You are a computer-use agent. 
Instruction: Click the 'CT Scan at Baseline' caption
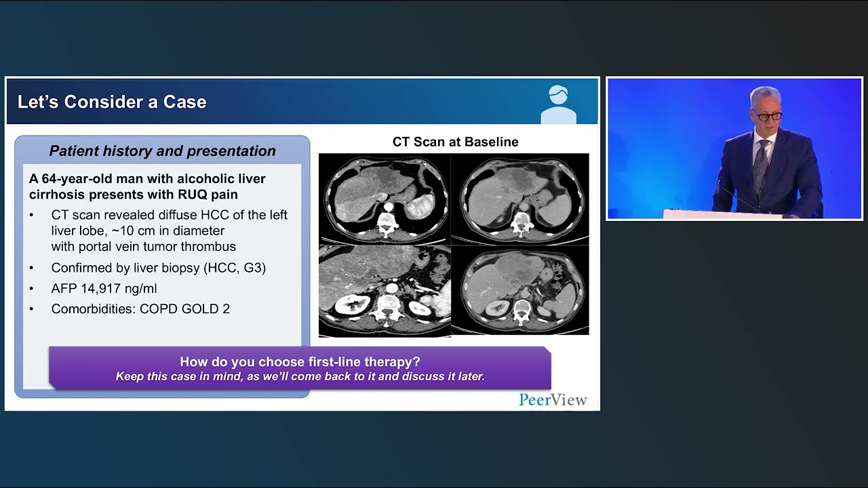[x=456, y=142]
